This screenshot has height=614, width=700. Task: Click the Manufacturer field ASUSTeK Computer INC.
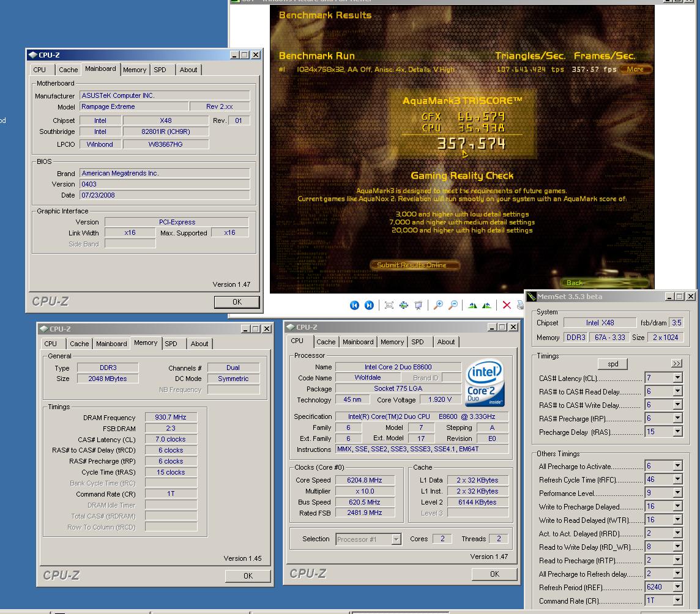pyautogui.click(x=165, y=95)
